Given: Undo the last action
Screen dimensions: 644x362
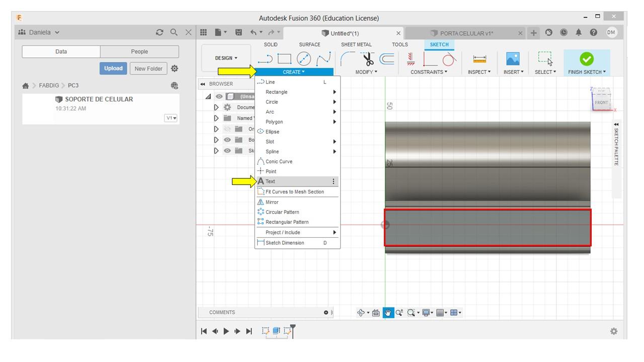Looking at the screenshot, I should (x=254, y=33).
